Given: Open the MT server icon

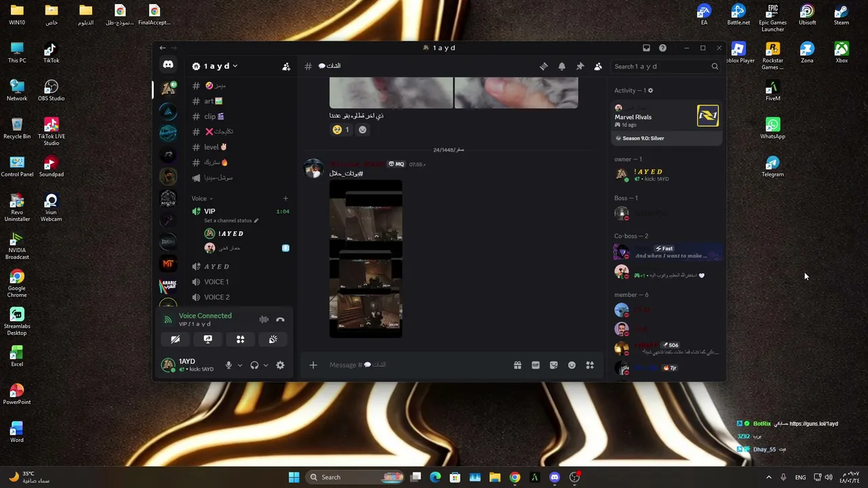Looking at the screenshot, I should (x=168, y=264).
